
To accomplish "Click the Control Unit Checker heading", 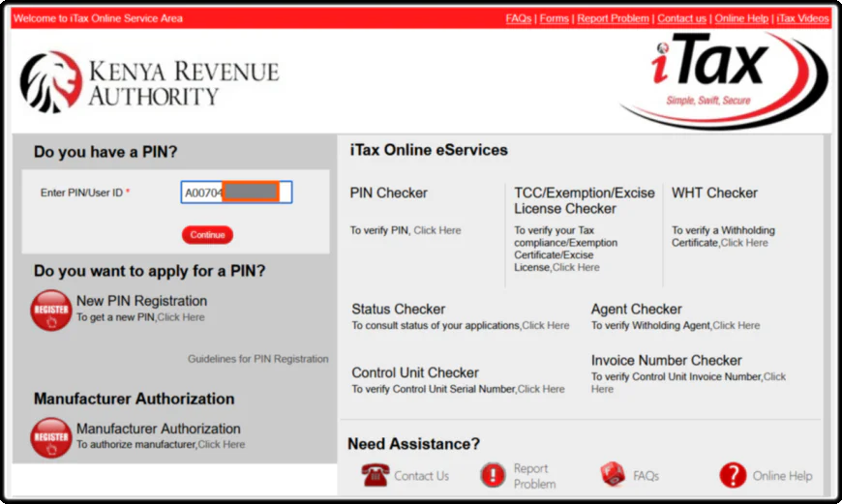I will pos(415,372).
